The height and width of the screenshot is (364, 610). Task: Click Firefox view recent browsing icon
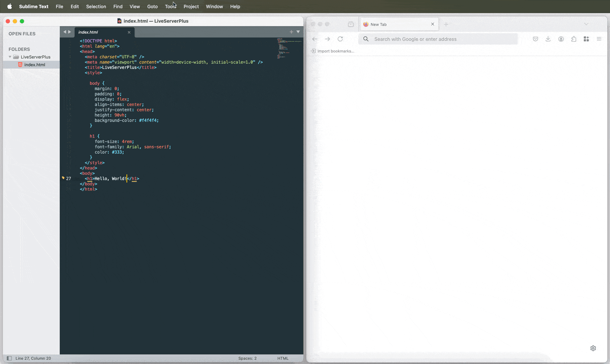tap(351, 24)
